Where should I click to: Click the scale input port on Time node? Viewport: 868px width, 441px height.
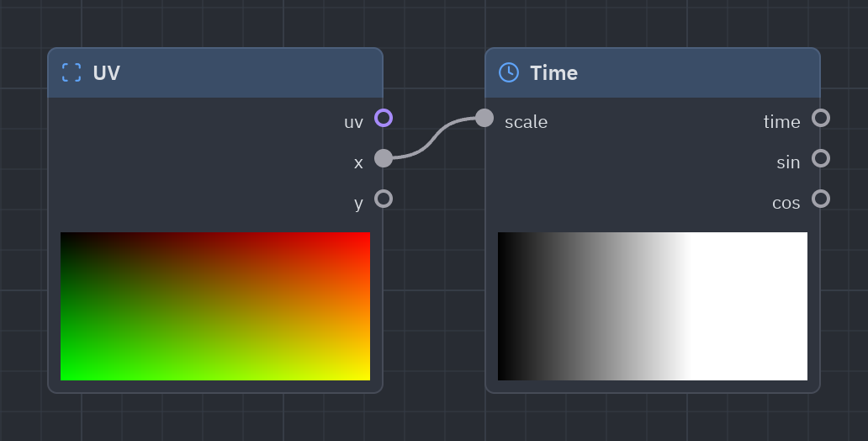[484, 118]
